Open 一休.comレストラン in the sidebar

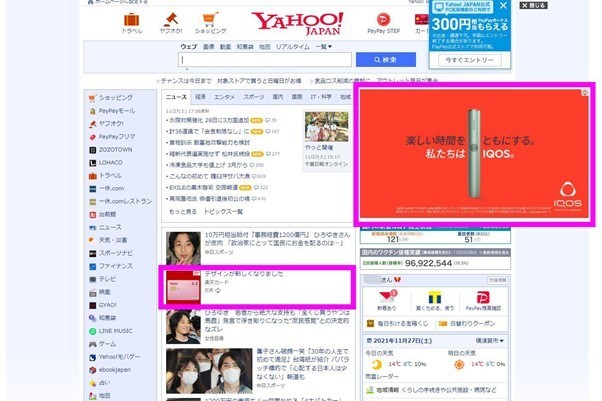pos(121,202)
